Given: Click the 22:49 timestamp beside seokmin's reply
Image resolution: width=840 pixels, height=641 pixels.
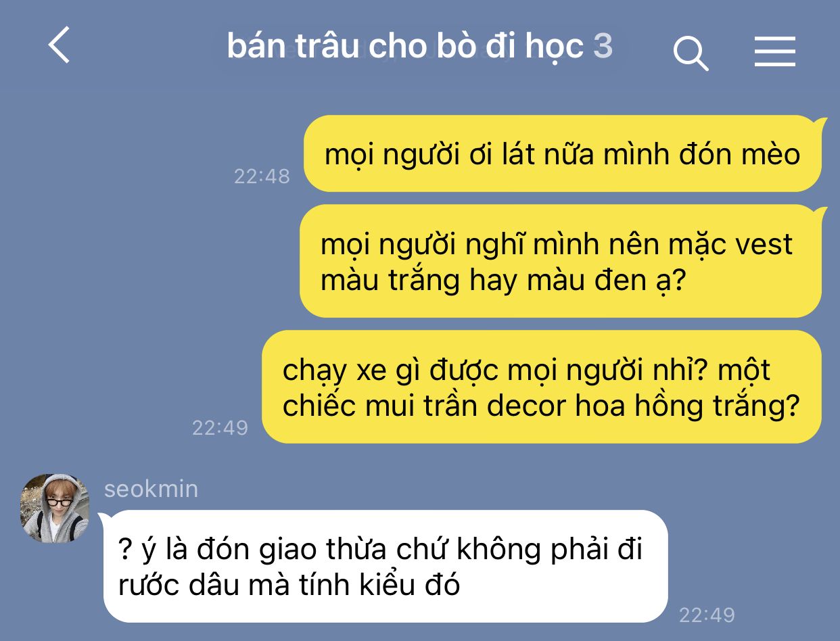Looking at the screenshot, I should point(707,615).
